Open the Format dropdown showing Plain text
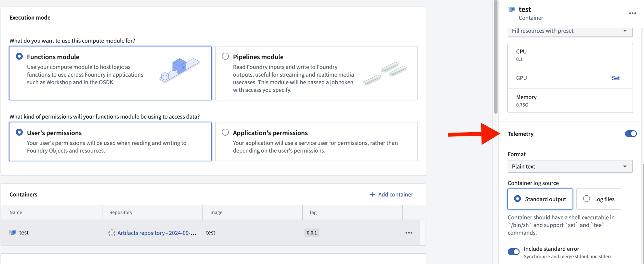Screen dimensions: 644x264 click(x=570, y=166)
